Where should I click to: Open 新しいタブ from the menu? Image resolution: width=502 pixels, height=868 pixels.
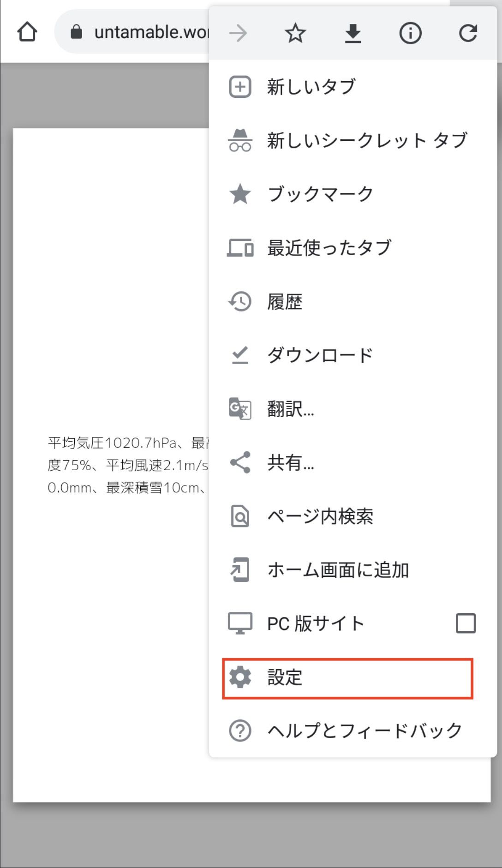click(x=311, y=87)
